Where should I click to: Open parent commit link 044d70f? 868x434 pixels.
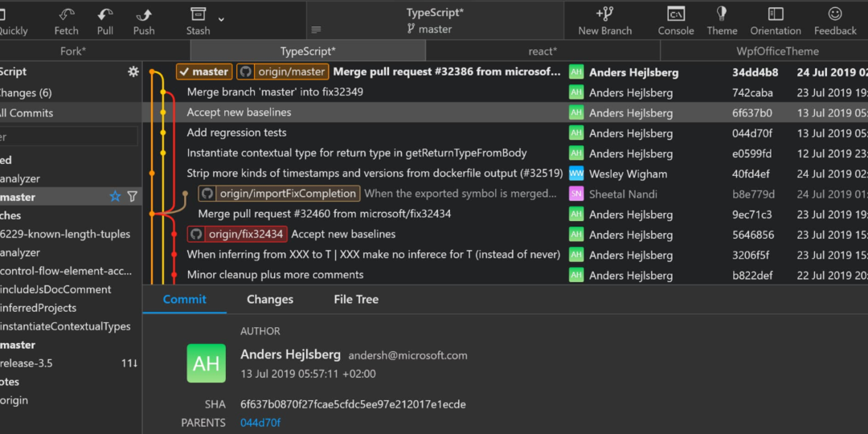point(260,423)
